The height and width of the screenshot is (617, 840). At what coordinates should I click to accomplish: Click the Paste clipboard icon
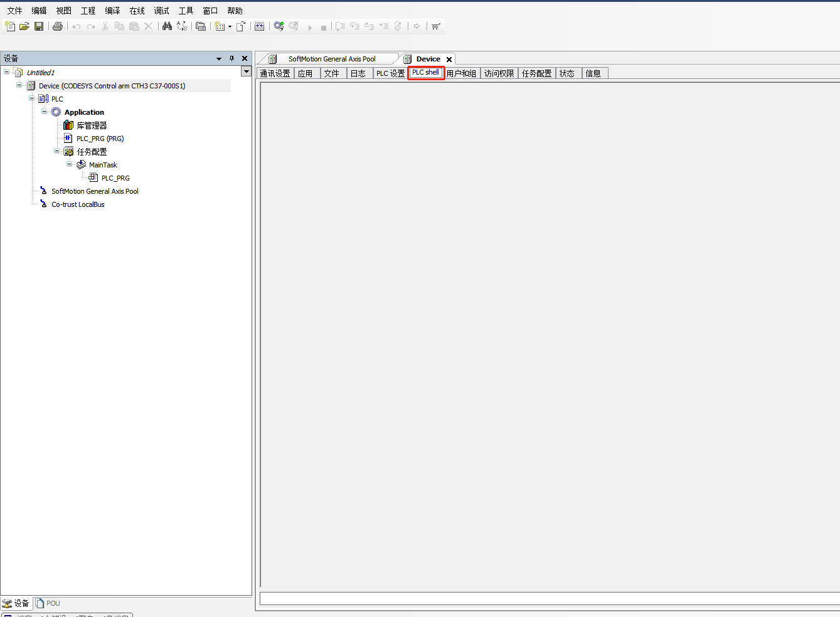(134, 26)
